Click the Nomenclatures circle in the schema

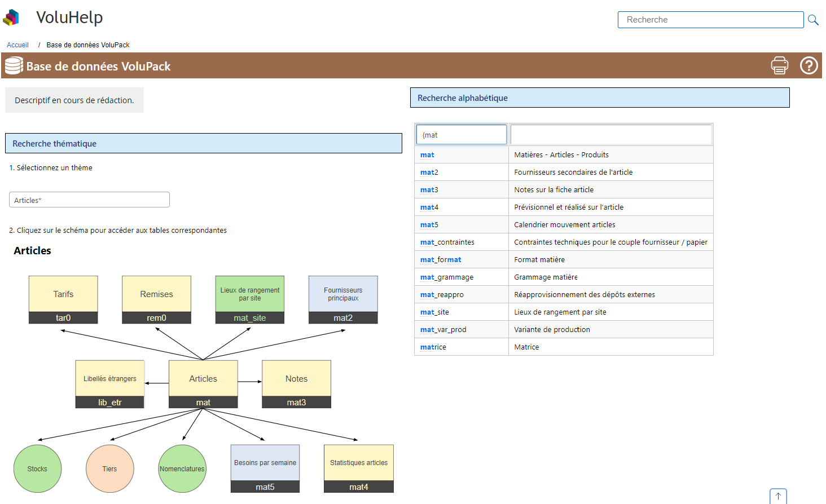[x=182, y=468]
